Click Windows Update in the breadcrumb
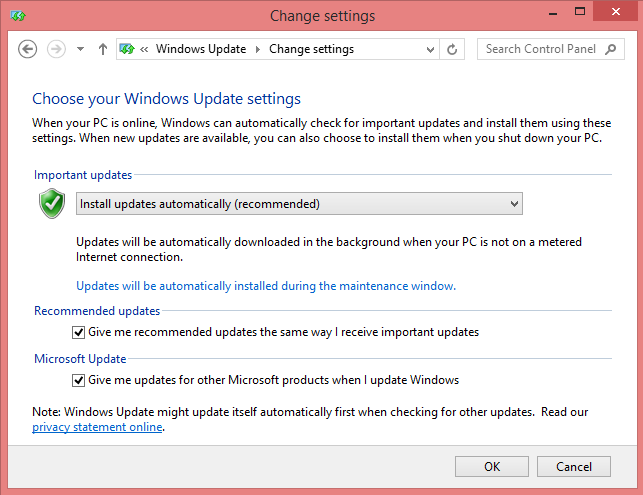Viewport: 643px width, 495px height. 201,49
